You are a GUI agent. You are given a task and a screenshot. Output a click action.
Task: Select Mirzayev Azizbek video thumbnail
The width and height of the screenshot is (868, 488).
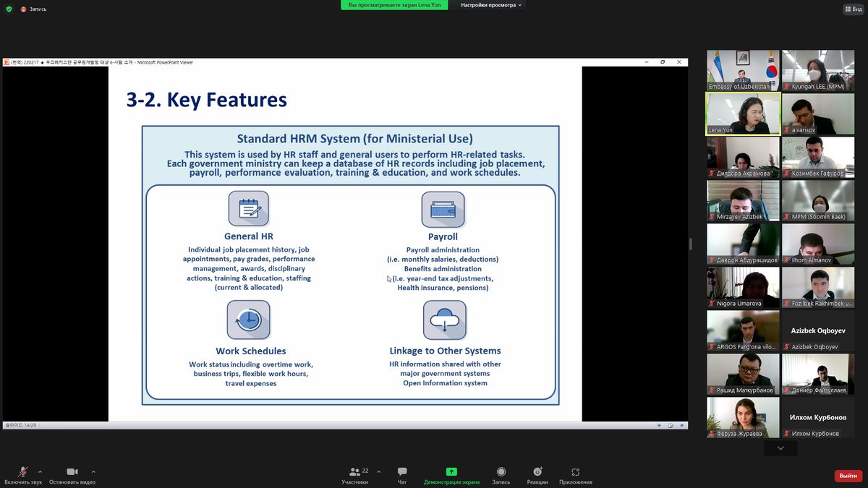742,200
